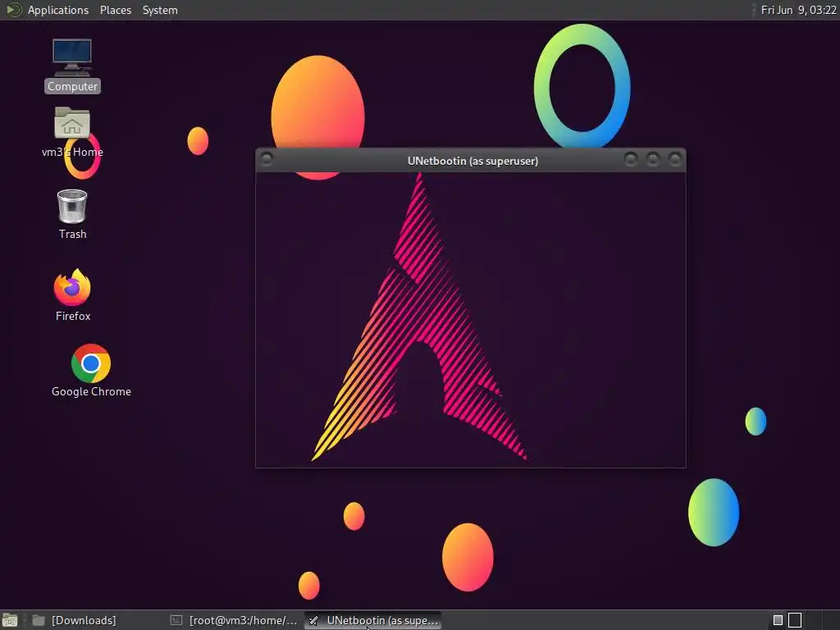Click the panel logo icon beside Applications
Screen dimensions: 840x630
pos(13,10)
